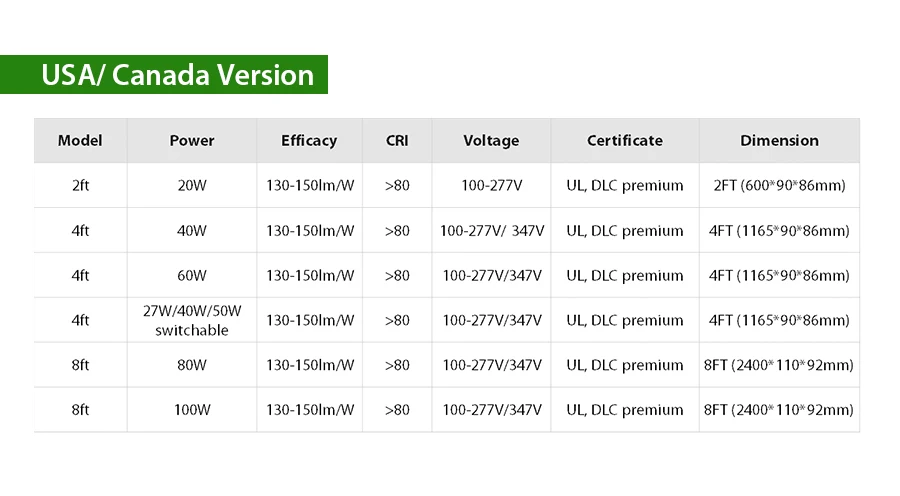
Task: Click the CRI column header
Action: (x=397, y=141)
